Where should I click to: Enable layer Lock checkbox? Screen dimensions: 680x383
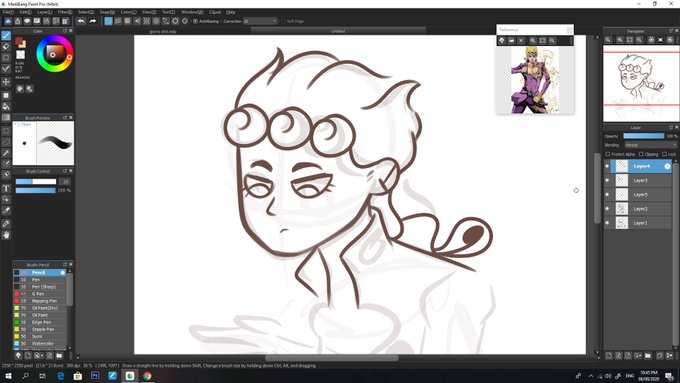pos(664,154)
